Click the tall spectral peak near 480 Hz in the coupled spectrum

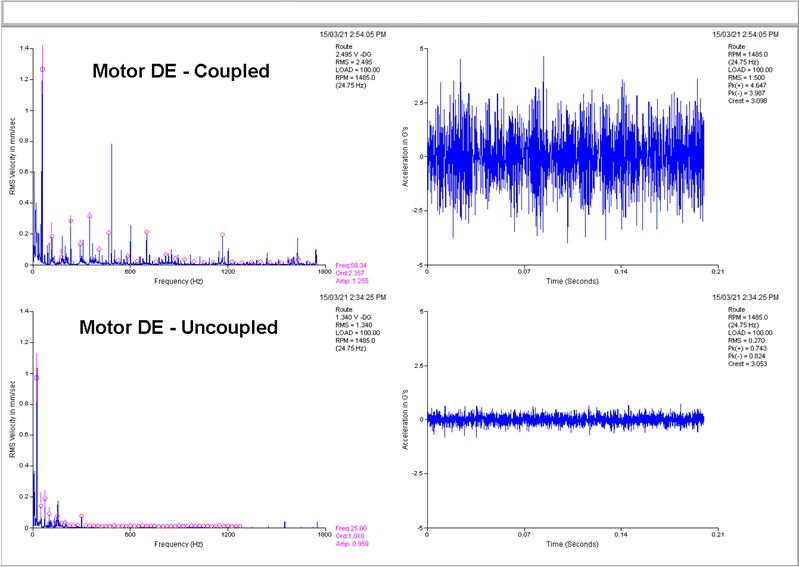coord(112,204)
